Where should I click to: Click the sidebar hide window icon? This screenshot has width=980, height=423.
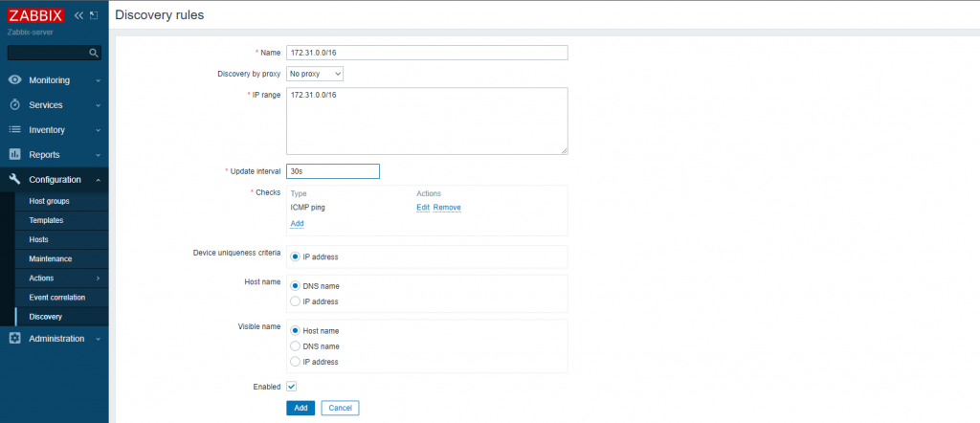click(x=94, y=15)
